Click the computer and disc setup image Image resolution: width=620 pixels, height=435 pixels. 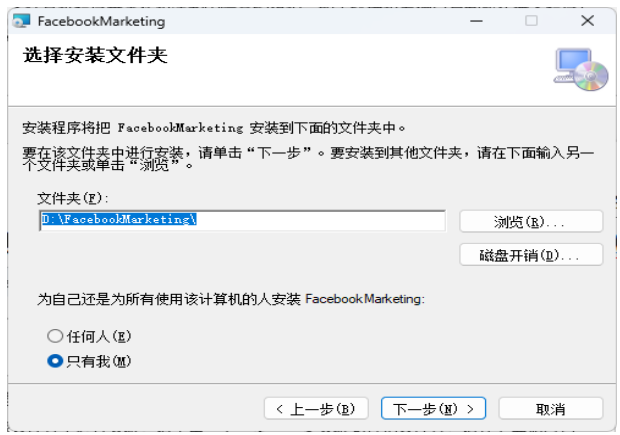(x=580, y=70)
